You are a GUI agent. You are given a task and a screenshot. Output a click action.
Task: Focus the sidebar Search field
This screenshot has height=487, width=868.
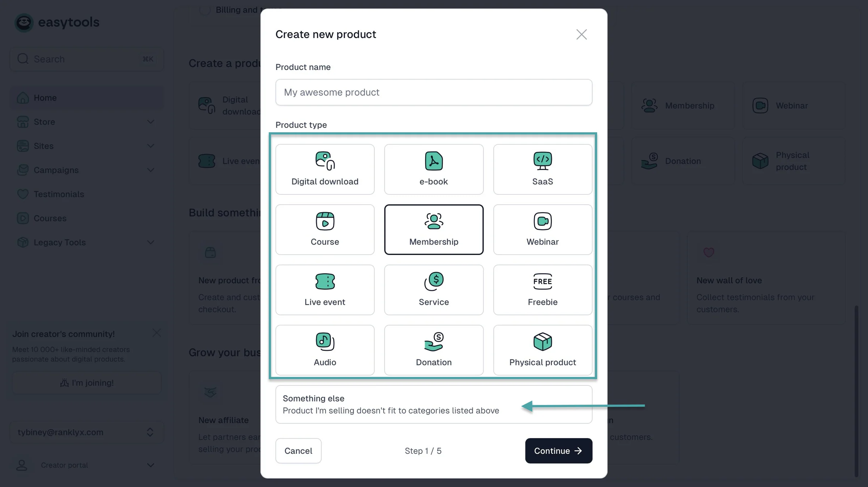point(87,59)
